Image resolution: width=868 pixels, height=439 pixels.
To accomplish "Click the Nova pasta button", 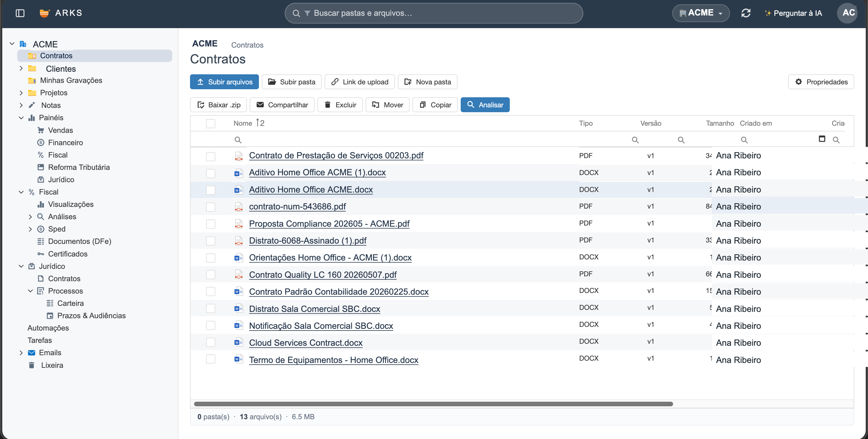I will [x=428, y=82].
